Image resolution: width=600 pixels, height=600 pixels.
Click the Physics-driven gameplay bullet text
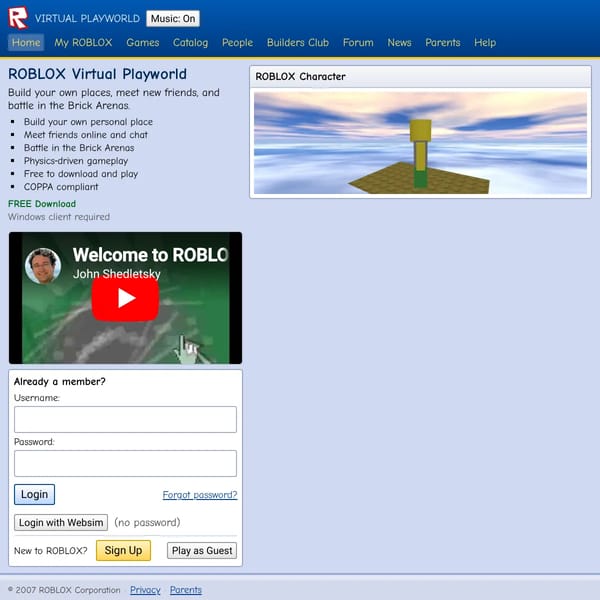coord(76,161)
